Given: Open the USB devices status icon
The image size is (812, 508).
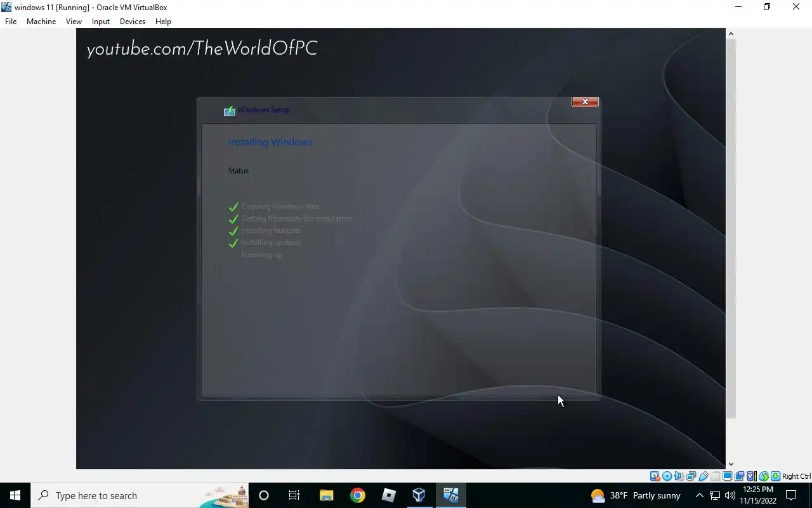Looking at the screenshot, I should [703, 476].
